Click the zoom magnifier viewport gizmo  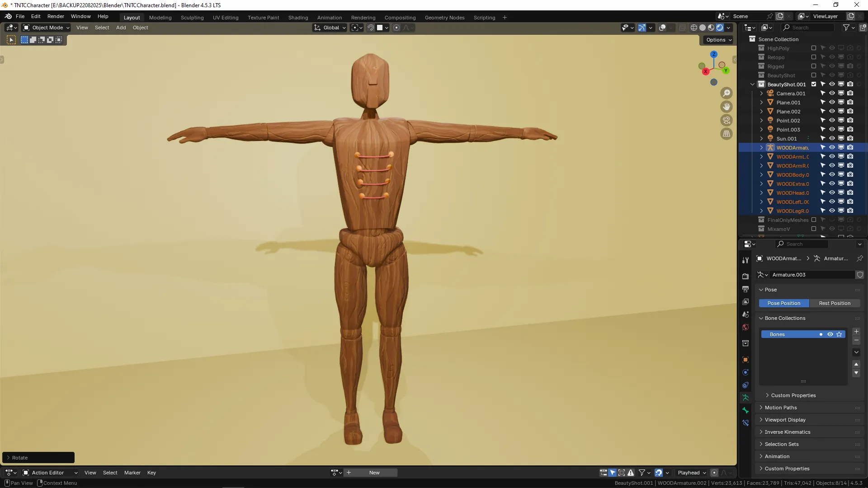[726, 93]
